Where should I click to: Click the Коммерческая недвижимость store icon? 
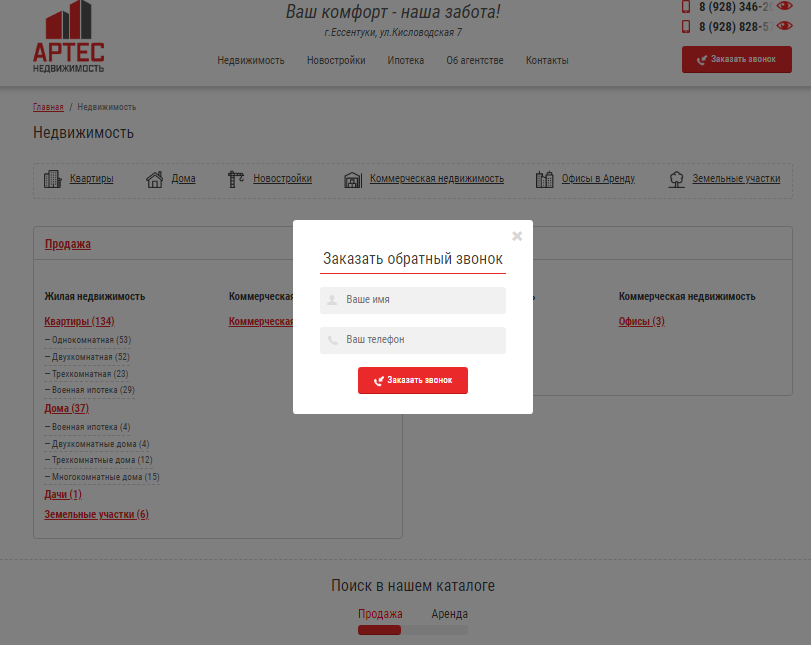pyautogui.click(x=352, y=180)
